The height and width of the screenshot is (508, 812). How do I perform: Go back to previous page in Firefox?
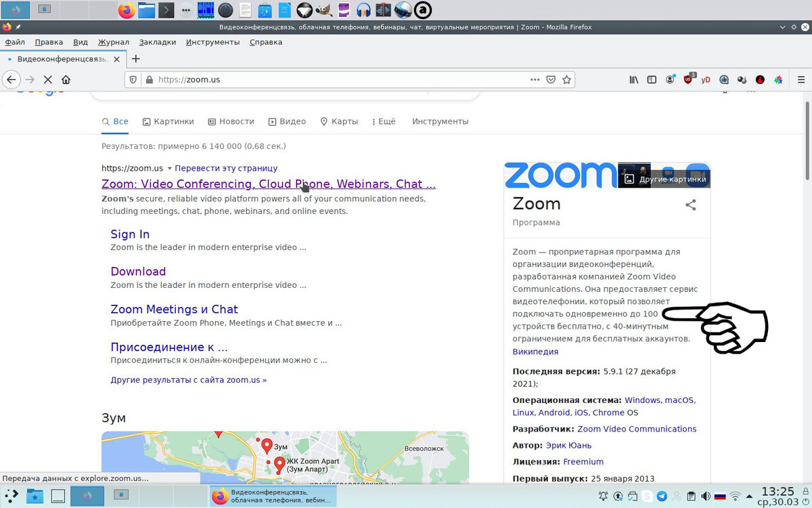click(11, 79)
